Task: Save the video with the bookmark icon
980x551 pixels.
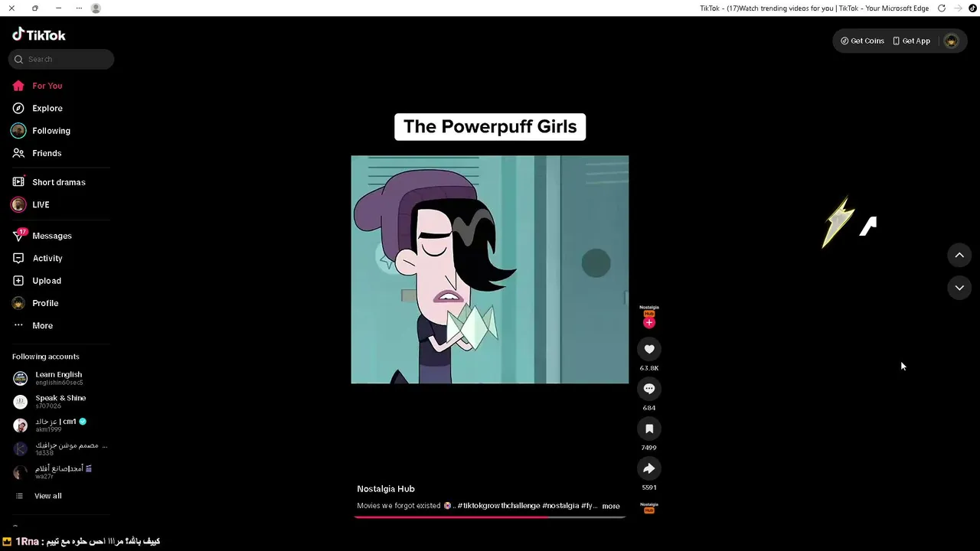Action: (x=649, y=429)
